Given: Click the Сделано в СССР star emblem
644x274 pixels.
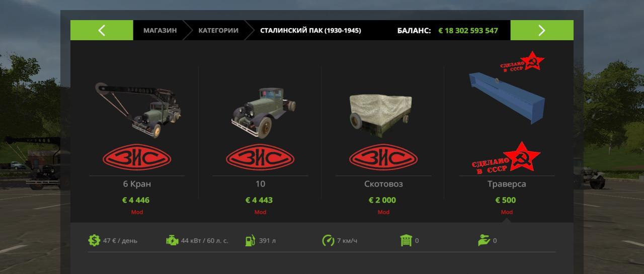Looking at the screenshot, I should 507,158.
